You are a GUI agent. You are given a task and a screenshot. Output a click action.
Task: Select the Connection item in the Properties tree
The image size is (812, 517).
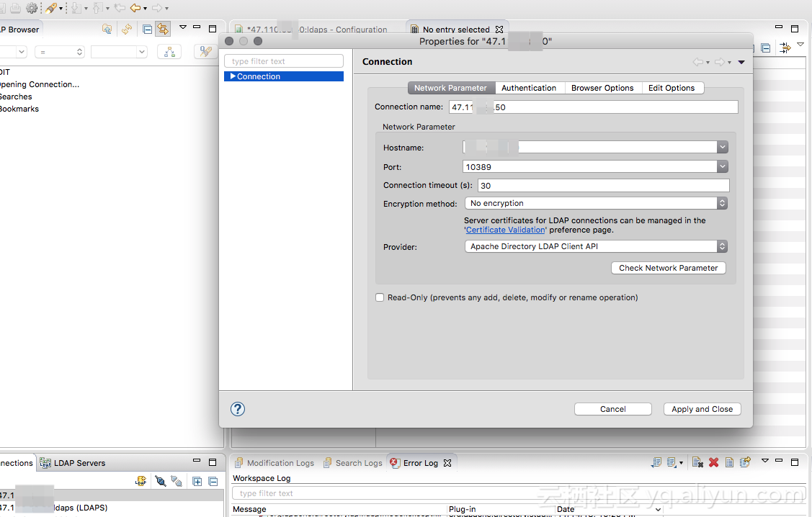point(284,76)
